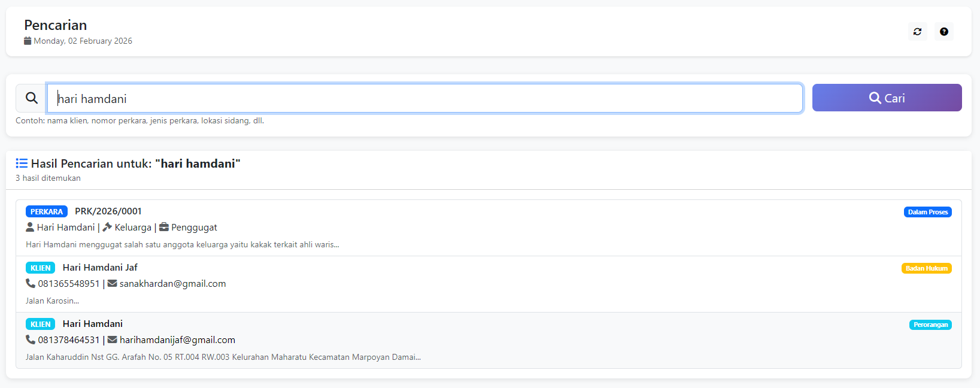Click the calendar icon next to the date
Image resolution: width=980 pixels, height=388 pixels.
pyautogui.click(x=28, y=41)
